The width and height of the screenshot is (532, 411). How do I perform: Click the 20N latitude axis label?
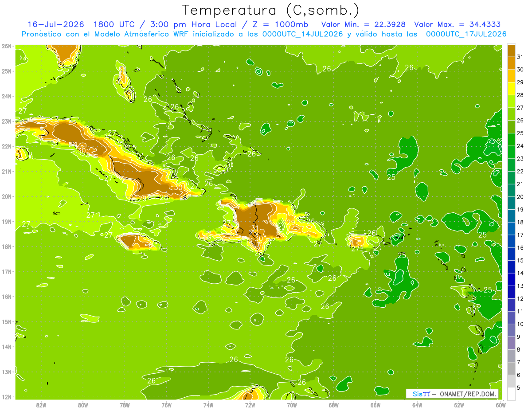7,196
